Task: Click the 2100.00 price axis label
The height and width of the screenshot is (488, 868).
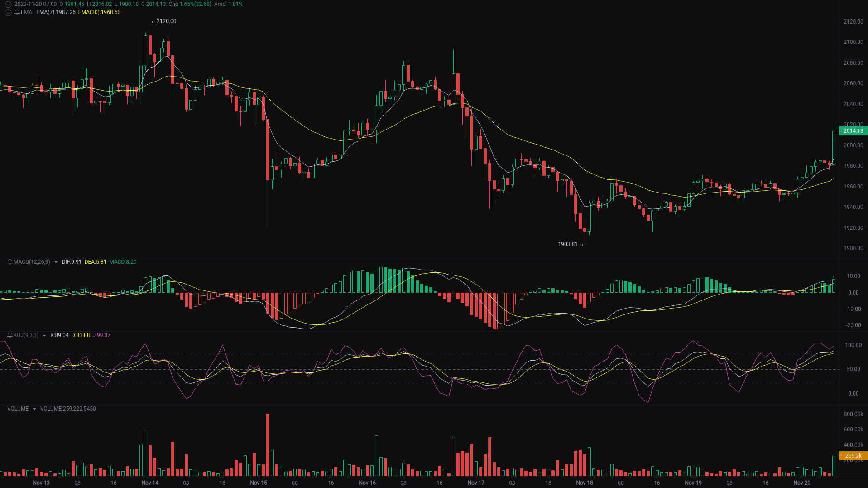Action: coord(853,42)
